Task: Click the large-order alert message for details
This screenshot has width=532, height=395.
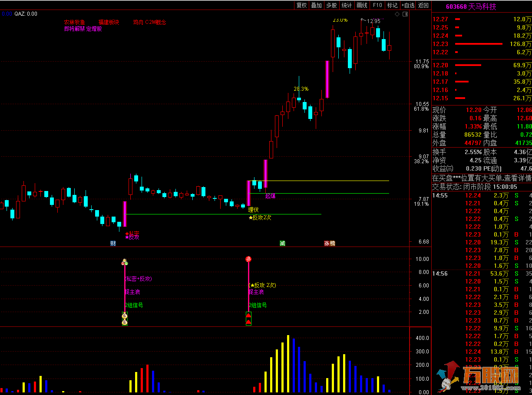Action: coord(482,178)
